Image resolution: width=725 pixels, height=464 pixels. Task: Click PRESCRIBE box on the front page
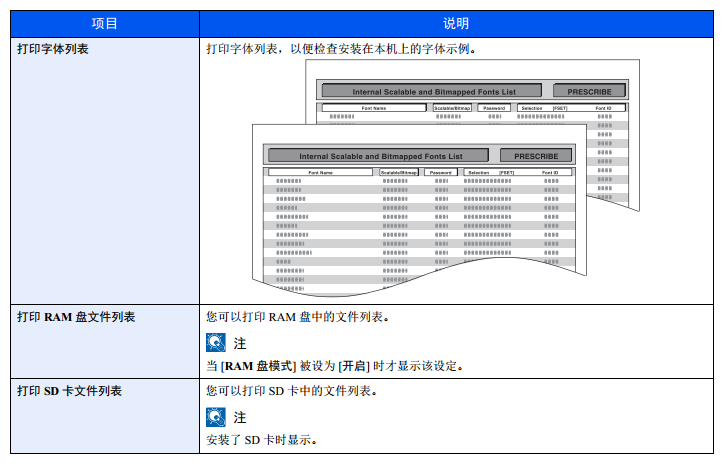tap(536, 156)
